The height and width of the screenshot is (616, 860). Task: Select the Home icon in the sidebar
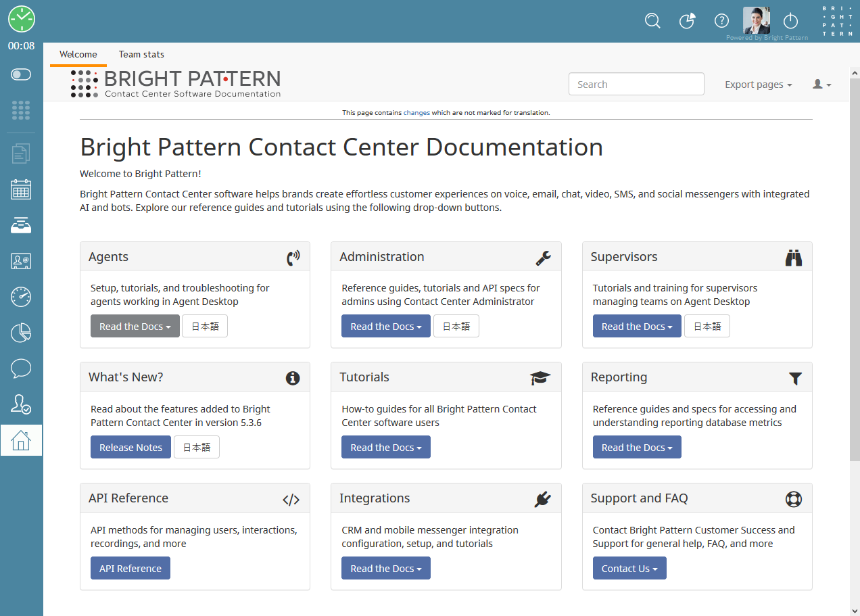point(21,440)
